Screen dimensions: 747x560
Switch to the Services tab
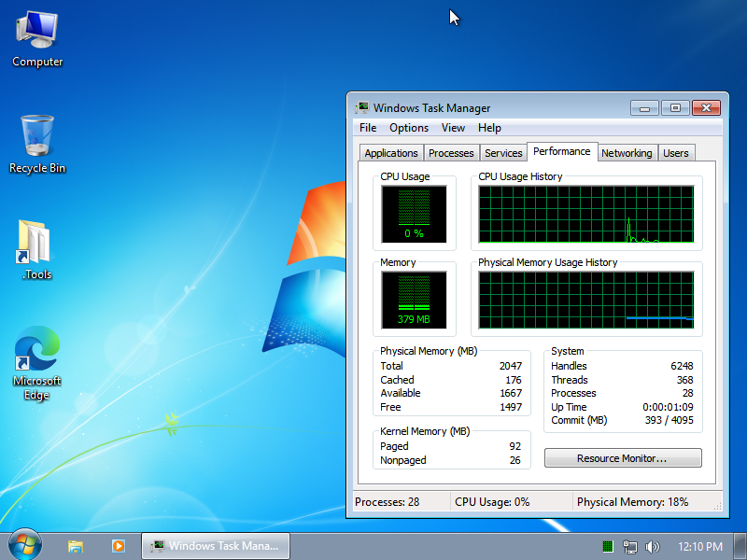click(503, 152)
